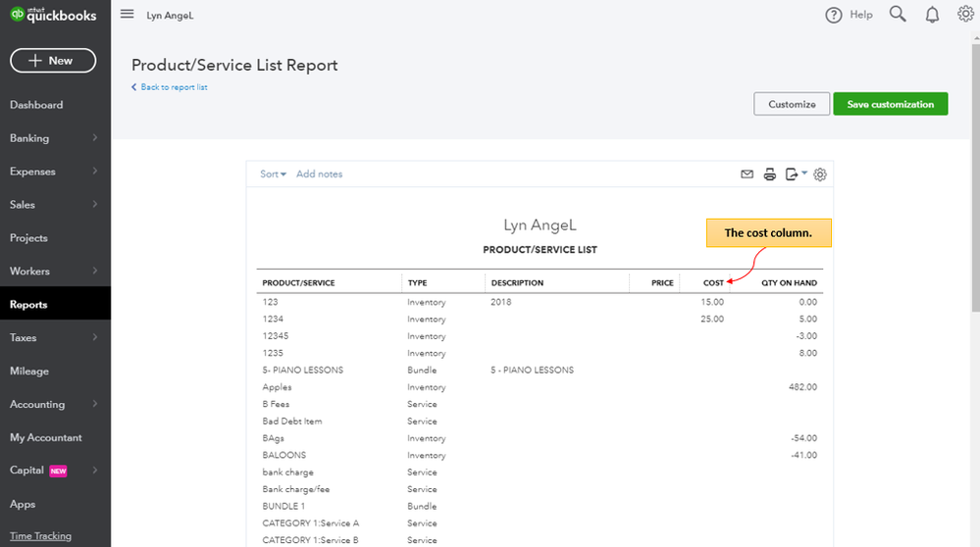Click the QuickBooks logo
980x547 pixels.
pos(53,15)
